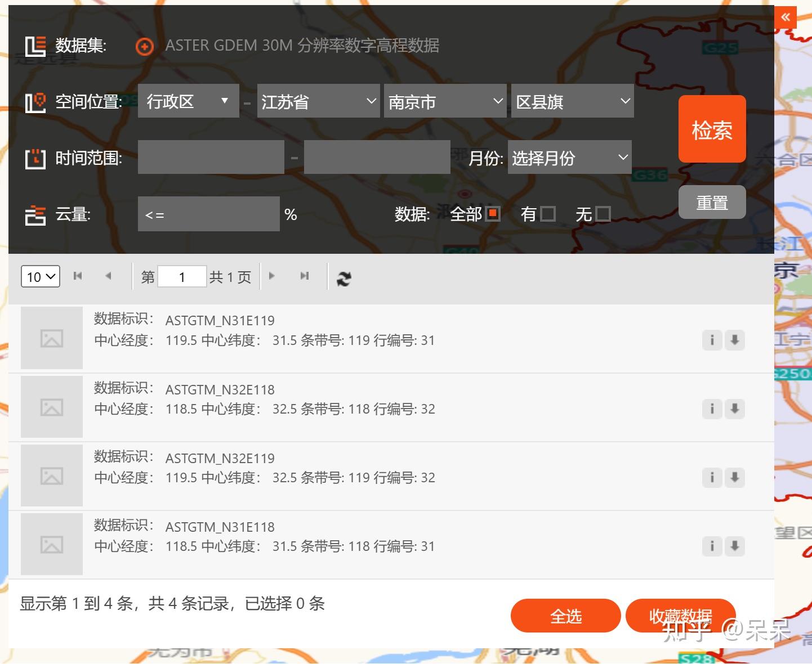This screenshot has height=664, width=812.
Task: Click the 全选 select-all button
Action: pos(565,616)
